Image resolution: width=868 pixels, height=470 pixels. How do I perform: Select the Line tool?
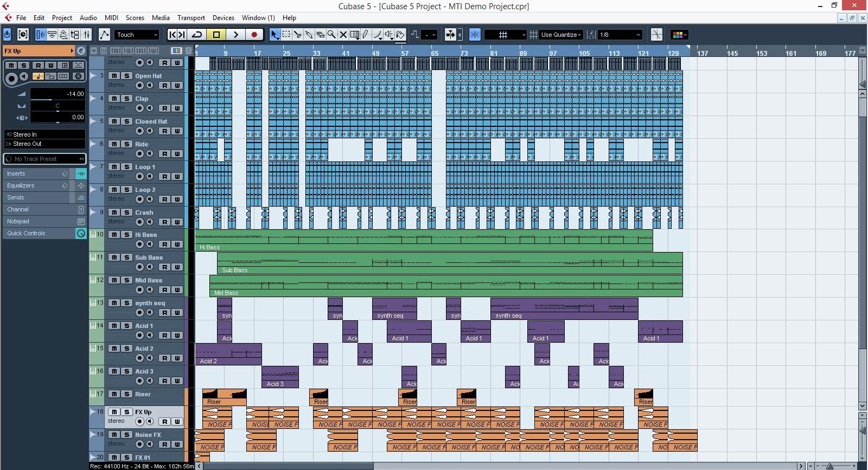tap(377, 35)
